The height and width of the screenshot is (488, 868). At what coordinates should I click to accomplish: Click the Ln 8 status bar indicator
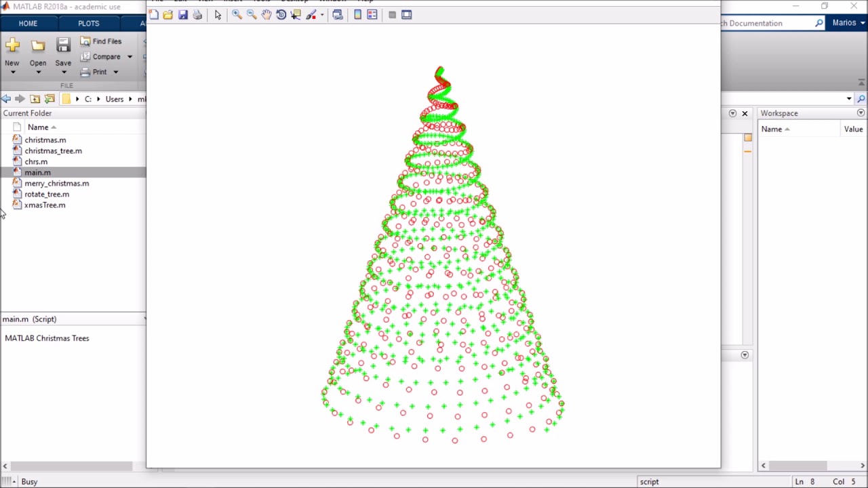[804, 482]
